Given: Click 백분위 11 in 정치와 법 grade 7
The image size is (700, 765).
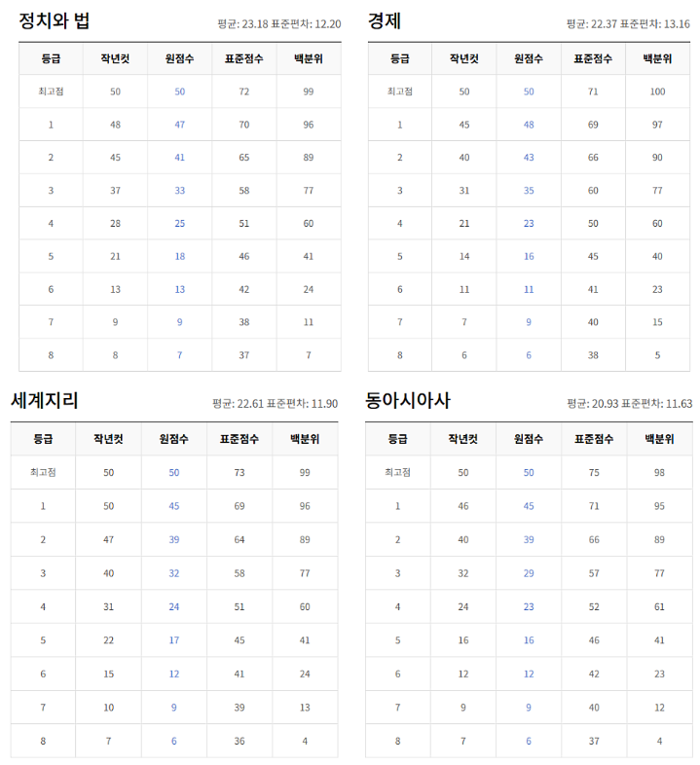Looking at the screenshot, I should 309,322.
